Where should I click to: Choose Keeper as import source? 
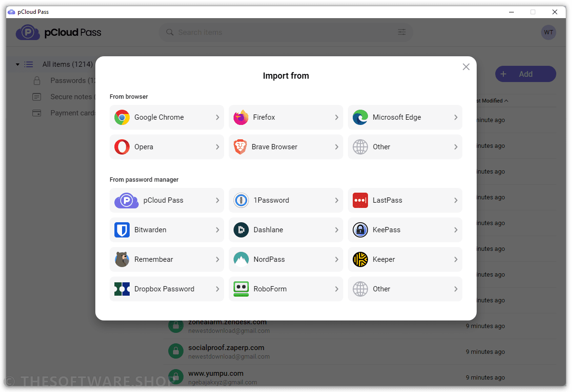click(405, 259)
